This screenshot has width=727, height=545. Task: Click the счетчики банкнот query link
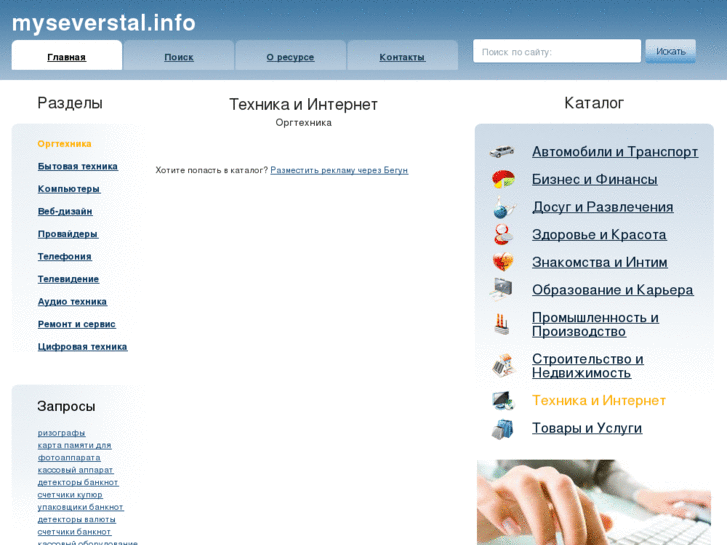tap(74, 532)
